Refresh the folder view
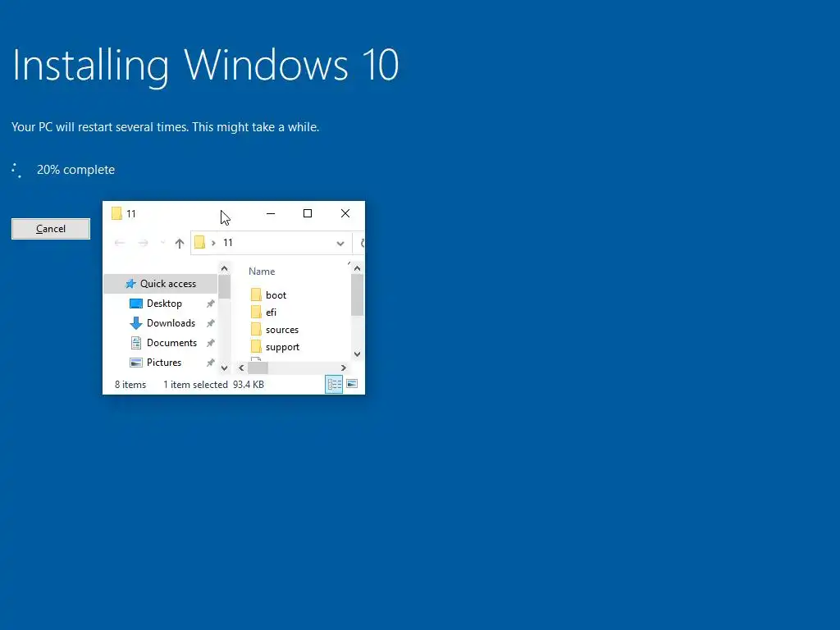 click(362, 243)
